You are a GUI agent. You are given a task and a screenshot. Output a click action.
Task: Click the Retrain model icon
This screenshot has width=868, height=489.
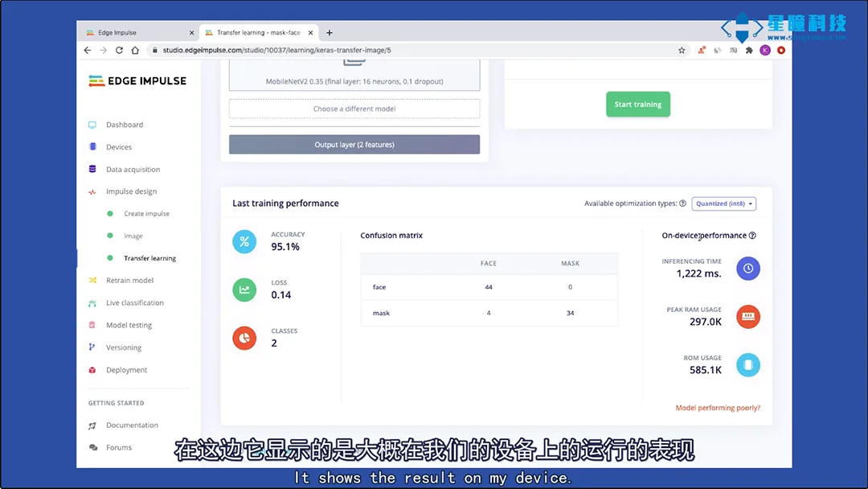tap(92, 280)
